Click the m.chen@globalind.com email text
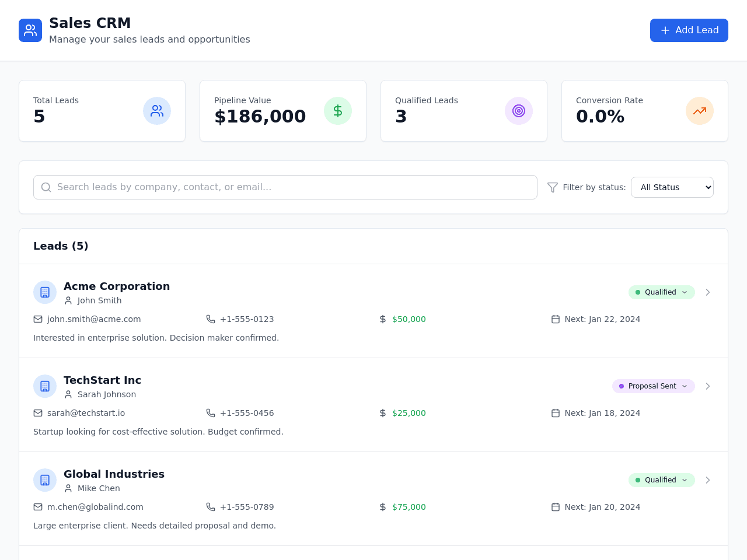This screenshot has height=560, width=747. [x=95, y=507]
